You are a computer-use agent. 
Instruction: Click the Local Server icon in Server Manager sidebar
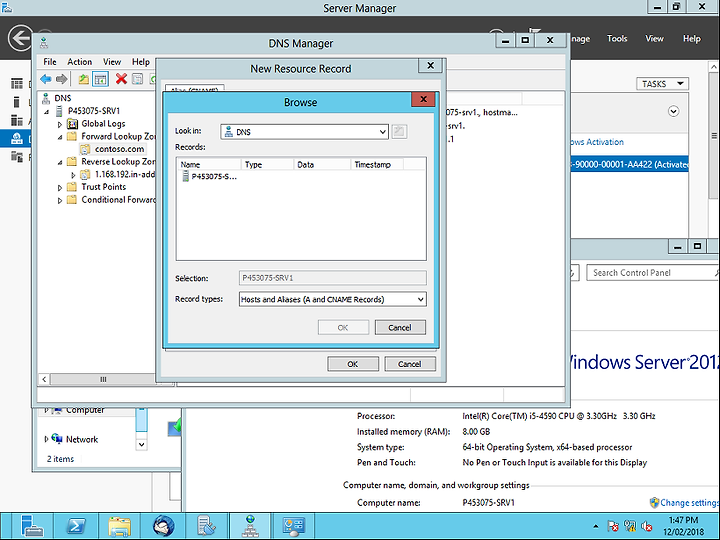point(17,102)
